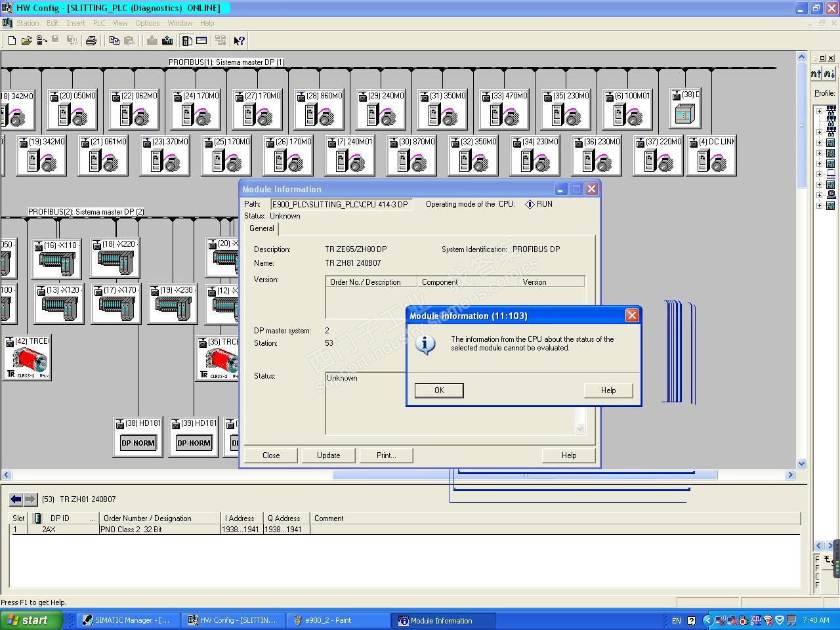Click search-up binoculars icon in catalog
Viewport: 840px width, 630px height.
click(816, 73)
